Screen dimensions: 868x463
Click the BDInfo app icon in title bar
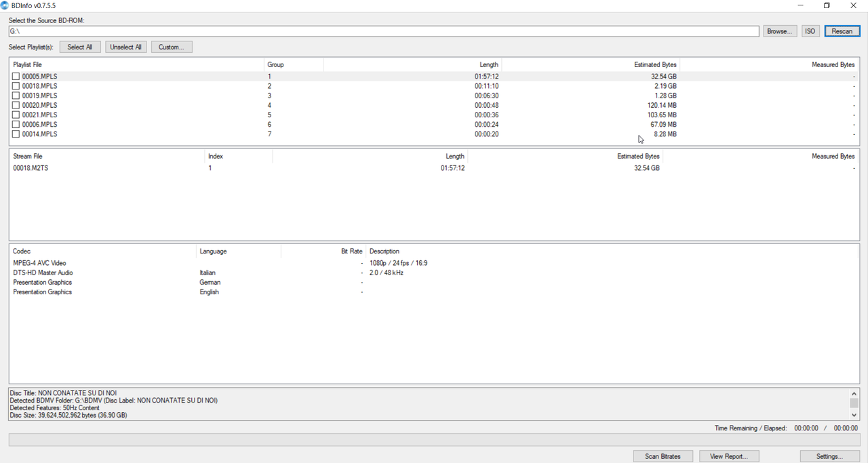pos(5,5)
